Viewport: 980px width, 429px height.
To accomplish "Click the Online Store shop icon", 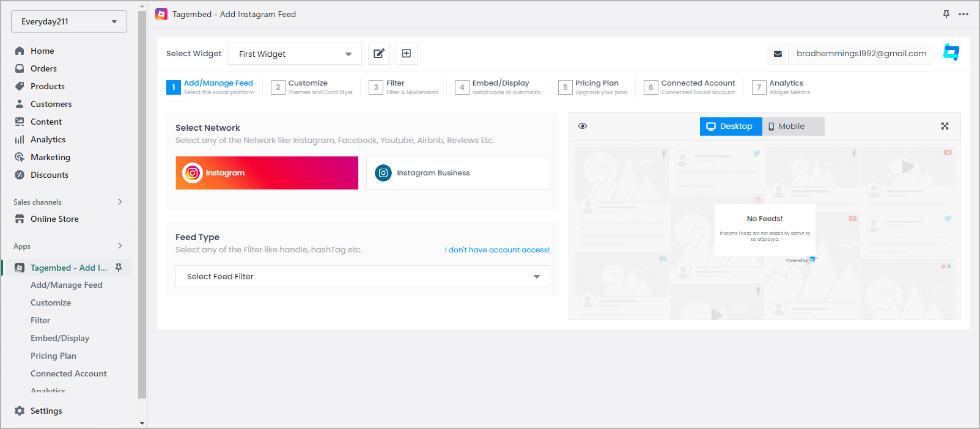I will (x=20, y=219).
